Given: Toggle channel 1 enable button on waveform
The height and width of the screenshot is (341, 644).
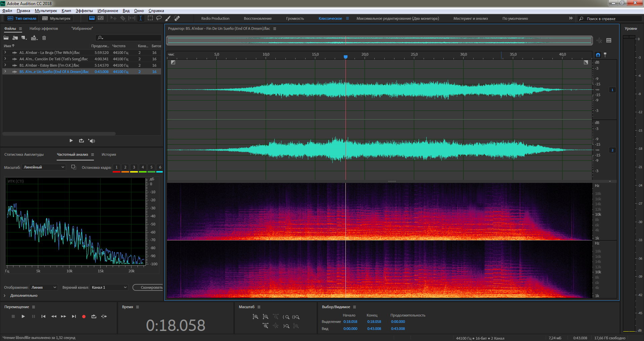Looking at the screenshot, I should pos(612,90).
